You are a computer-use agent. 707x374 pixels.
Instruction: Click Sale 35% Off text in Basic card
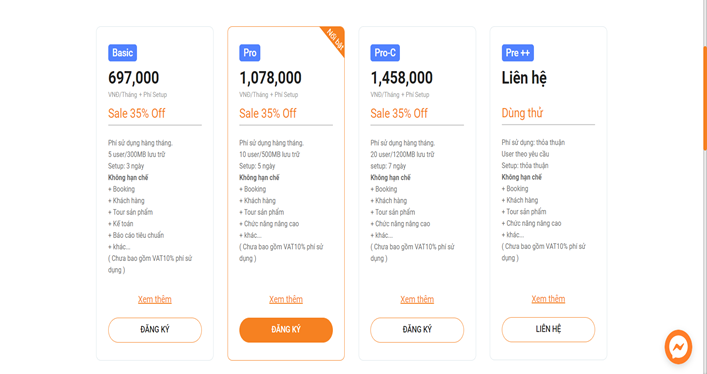point(137,113)
